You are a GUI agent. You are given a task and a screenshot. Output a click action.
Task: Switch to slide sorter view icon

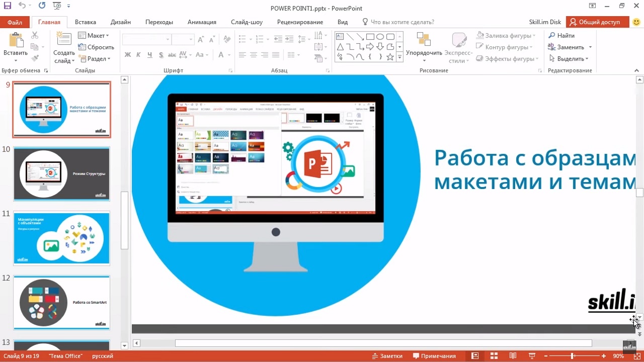(x=494, y=356)
